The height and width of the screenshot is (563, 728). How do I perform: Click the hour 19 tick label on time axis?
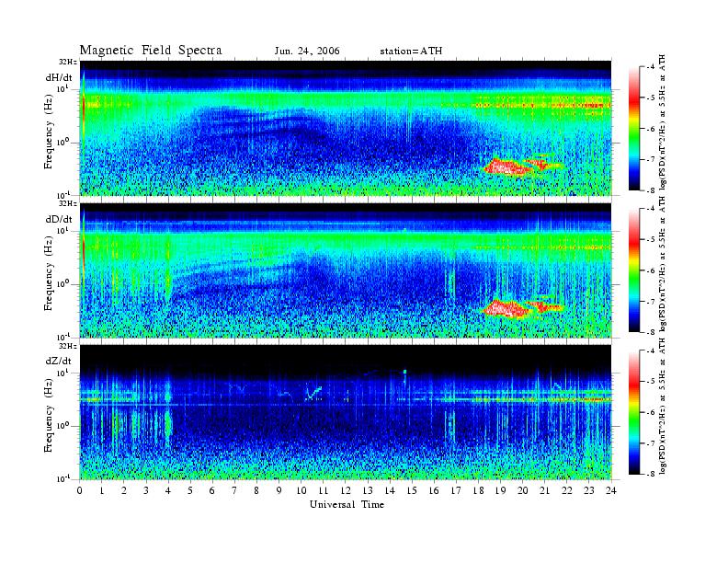pos(500,491)
